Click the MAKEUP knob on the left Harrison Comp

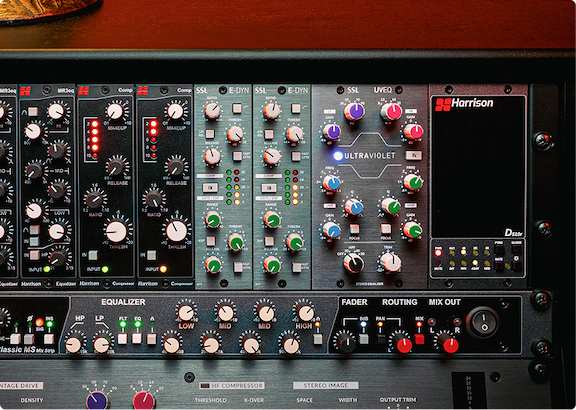115,111
